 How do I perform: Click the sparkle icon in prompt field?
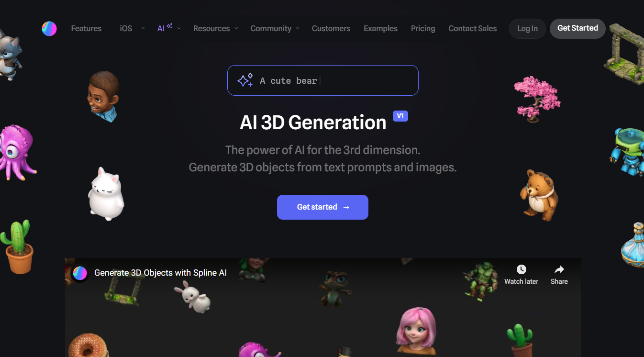[x=245, y=80]
